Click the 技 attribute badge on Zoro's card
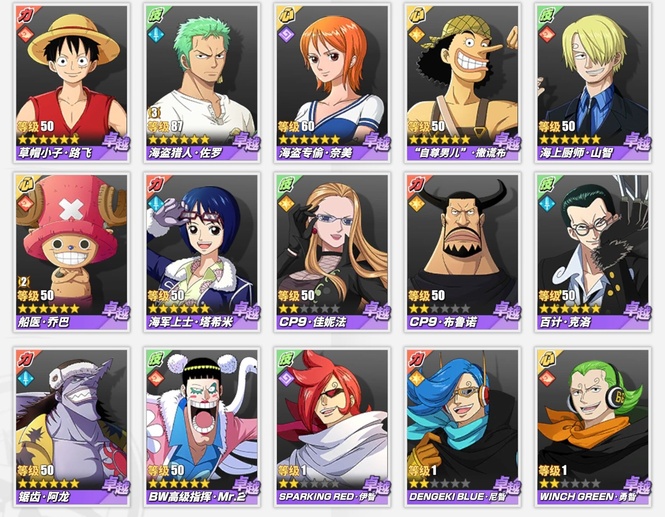Screen dimensions: 665x517 coord(156,15)
